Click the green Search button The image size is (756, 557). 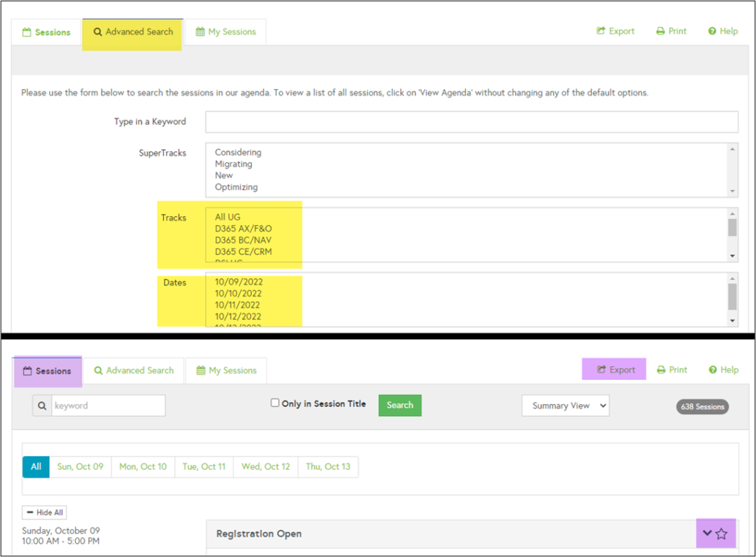tap(399, 405)
